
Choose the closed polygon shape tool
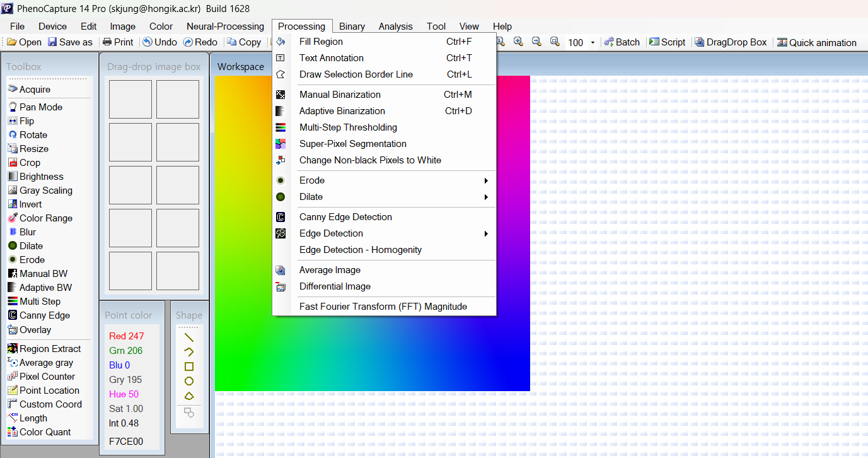(x=188, y=396)
